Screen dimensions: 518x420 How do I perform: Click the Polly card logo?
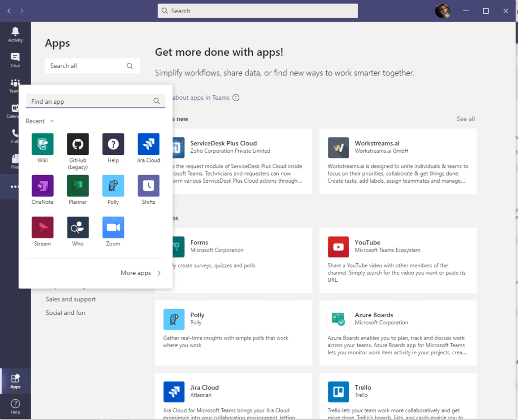174,319
